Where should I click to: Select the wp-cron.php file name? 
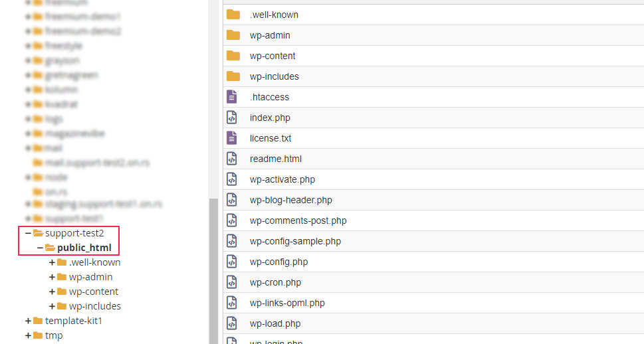tap(275, 282)
